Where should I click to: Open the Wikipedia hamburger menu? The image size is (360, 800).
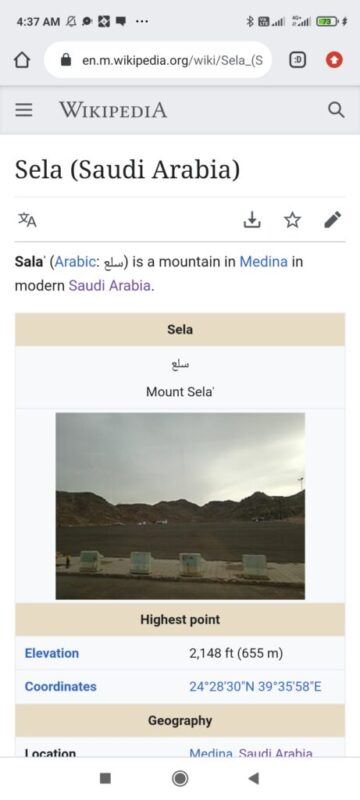pos(23,110)
